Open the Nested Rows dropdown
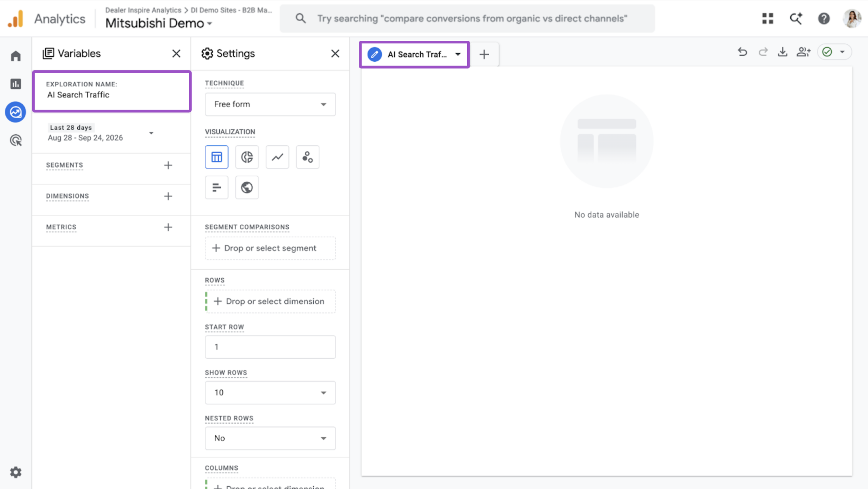 click(x=270, y=438)
